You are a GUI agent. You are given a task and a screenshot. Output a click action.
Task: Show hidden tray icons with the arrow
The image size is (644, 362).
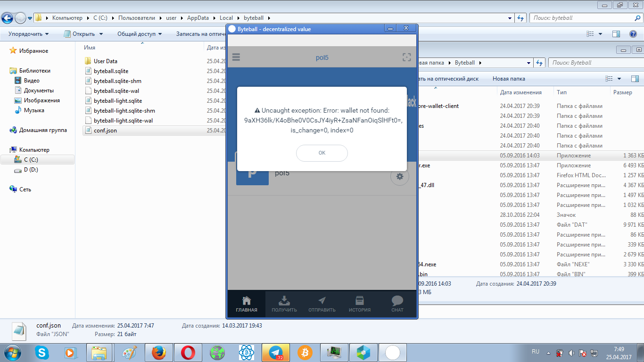click(x=548, y=353)
